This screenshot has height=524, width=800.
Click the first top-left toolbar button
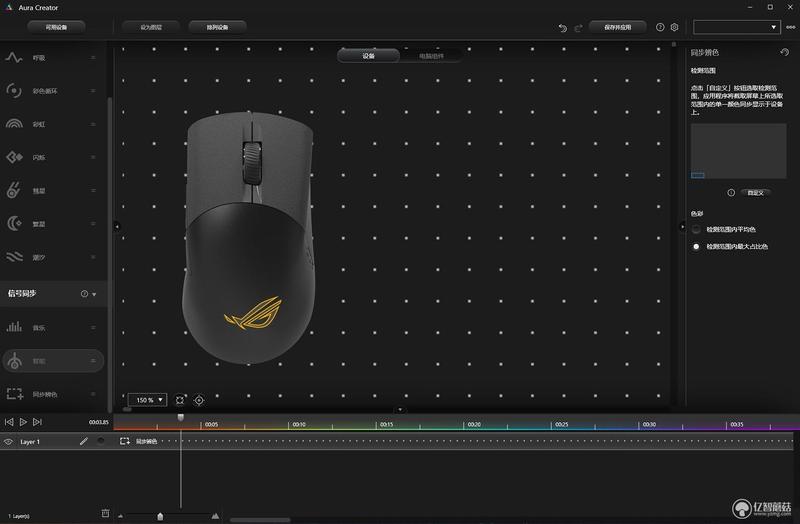[56, 27]
